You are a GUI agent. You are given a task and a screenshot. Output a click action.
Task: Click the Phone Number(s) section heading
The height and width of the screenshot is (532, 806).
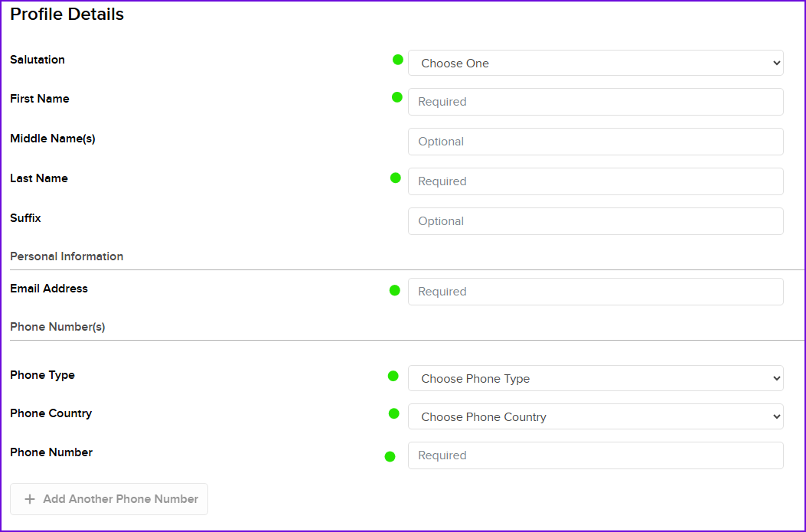click(57, 327)
